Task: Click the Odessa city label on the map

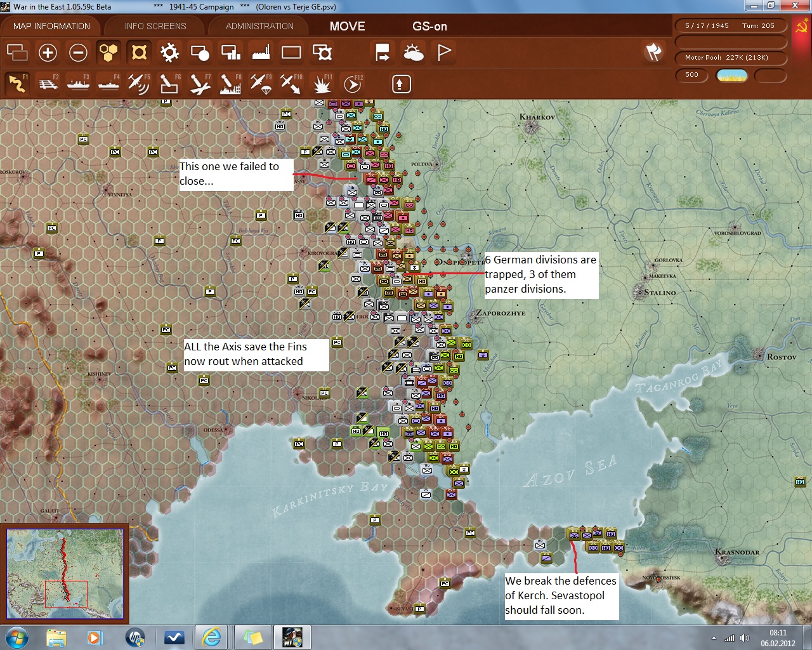Action: click(x=213, y=430)
